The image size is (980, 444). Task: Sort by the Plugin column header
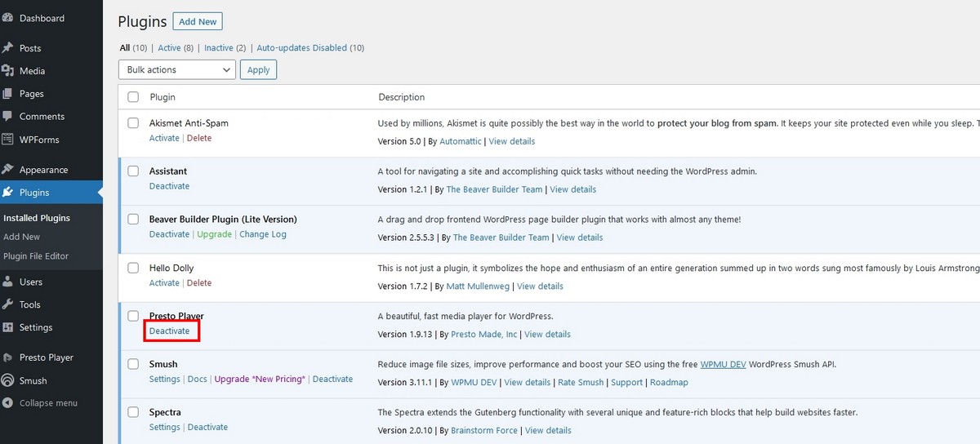[x=163, y=97]
